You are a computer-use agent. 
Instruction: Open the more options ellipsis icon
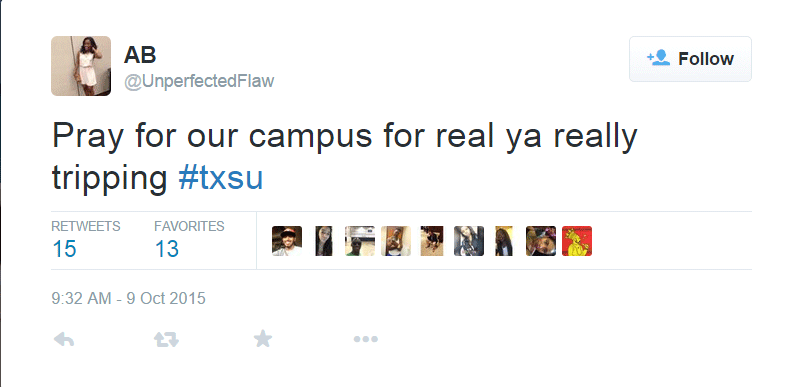click(366, 339)
